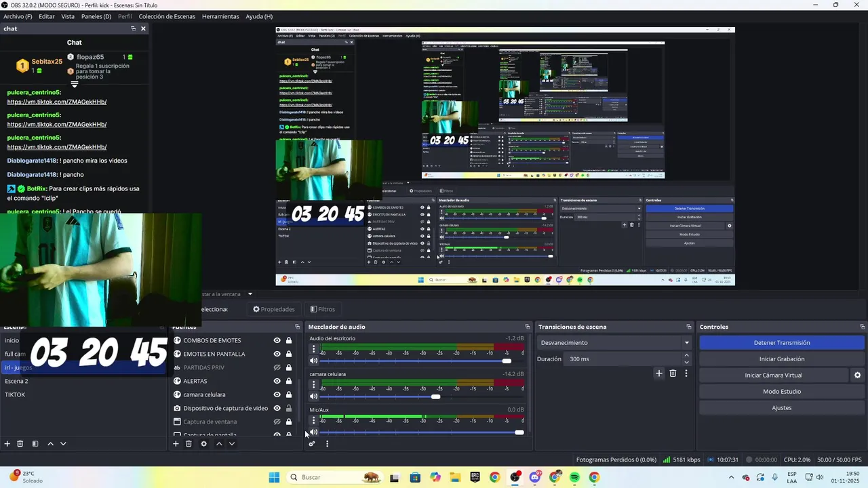Remove scene transition trash icon
This screenshot has width=868, height=488.
673,373
